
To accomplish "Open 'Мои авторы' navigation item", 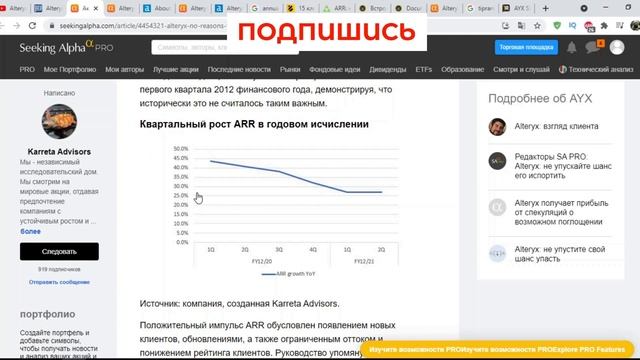I will (x=124, y=70).
